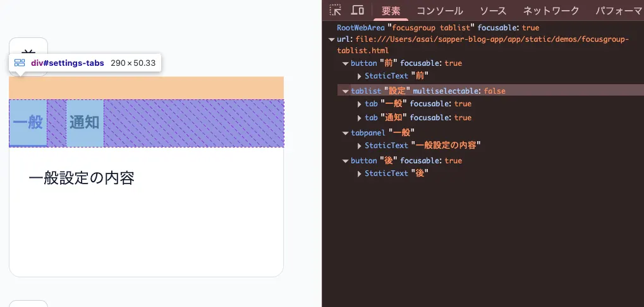Screen dimensions: 644x307
Task: Click the div#settings-tabs inspector tooltip
Action: pos(85,63)
